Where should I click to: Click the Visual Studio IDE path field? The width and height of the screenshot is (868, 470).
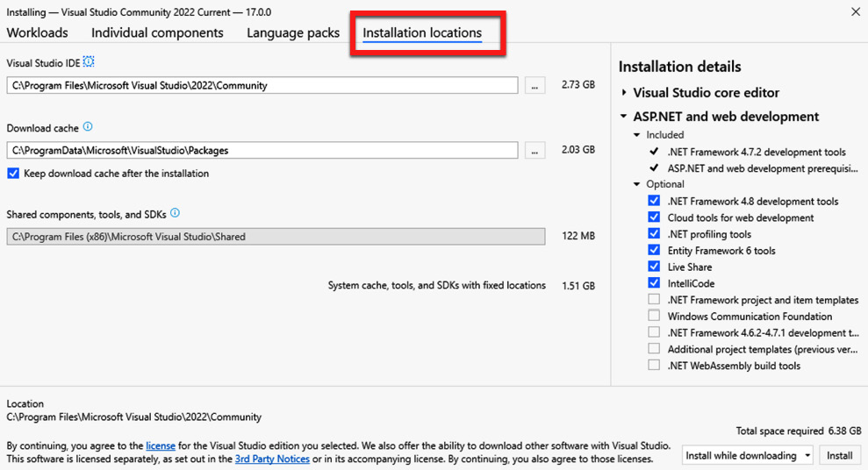click(x=262, y=86)
